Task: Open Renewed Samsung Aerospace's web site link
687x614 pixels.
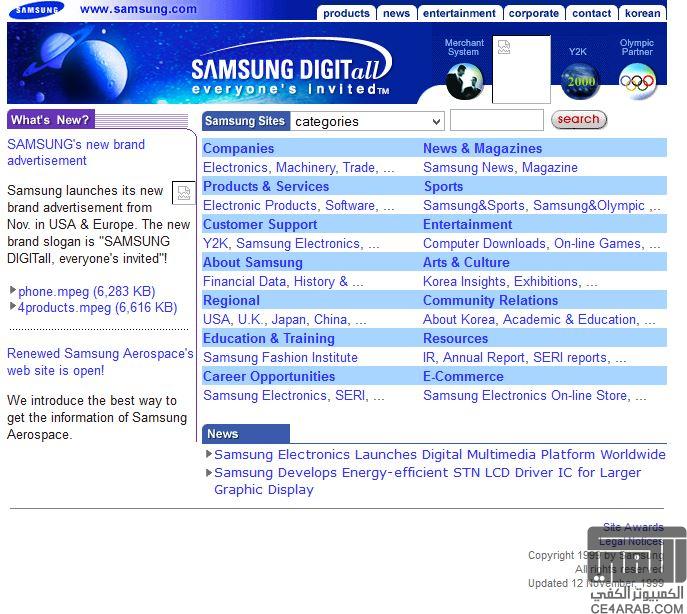Action: tap(100, 362)
